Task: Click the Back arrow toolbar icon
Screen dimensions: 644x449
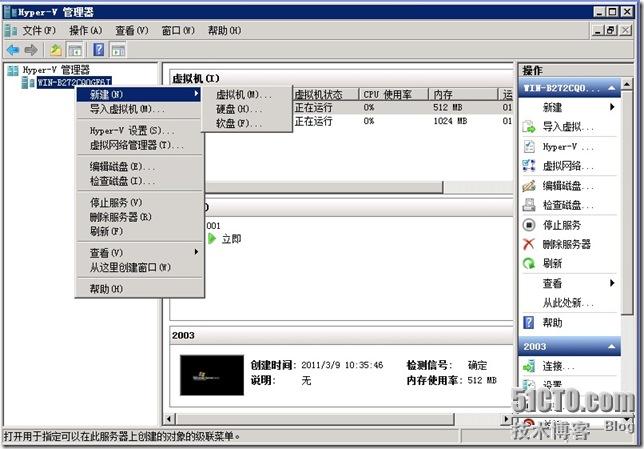Action: [13, 50]
